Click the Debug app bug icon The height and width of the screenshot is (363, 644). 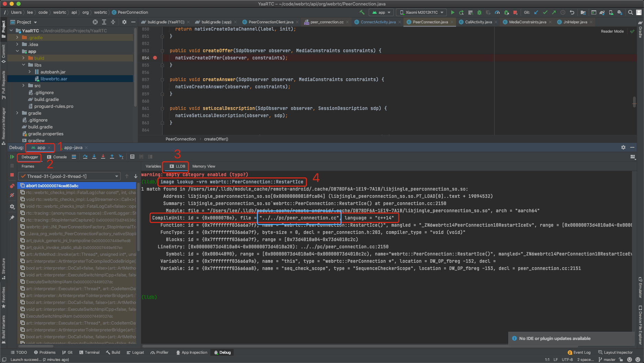click(479, 12)
